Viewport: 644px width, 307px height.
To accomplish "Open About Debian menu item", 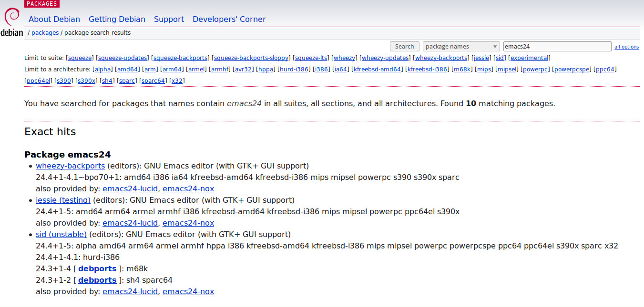I will click(54, 20).
